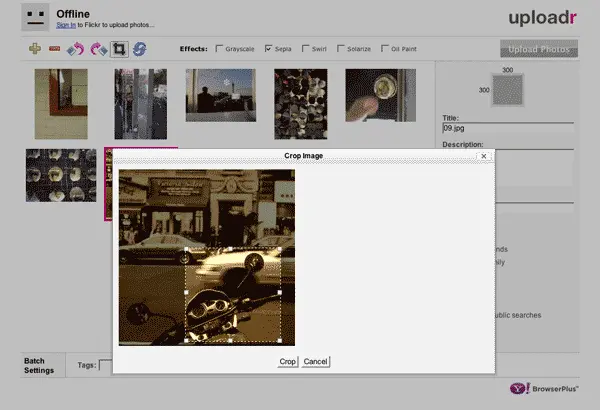Rotate photo counter-clockwise with the toolbar icon
This screenshot has width=600, height=410.
(x=75, y=49)
